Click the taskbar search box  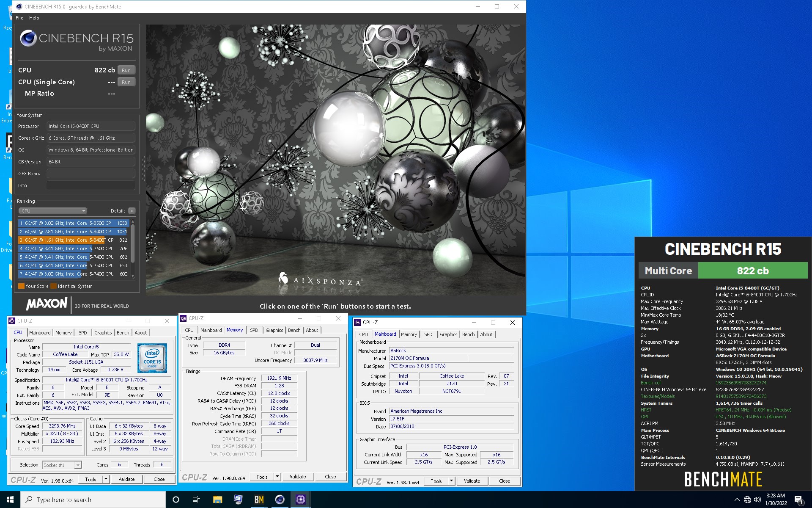[93, 500]
